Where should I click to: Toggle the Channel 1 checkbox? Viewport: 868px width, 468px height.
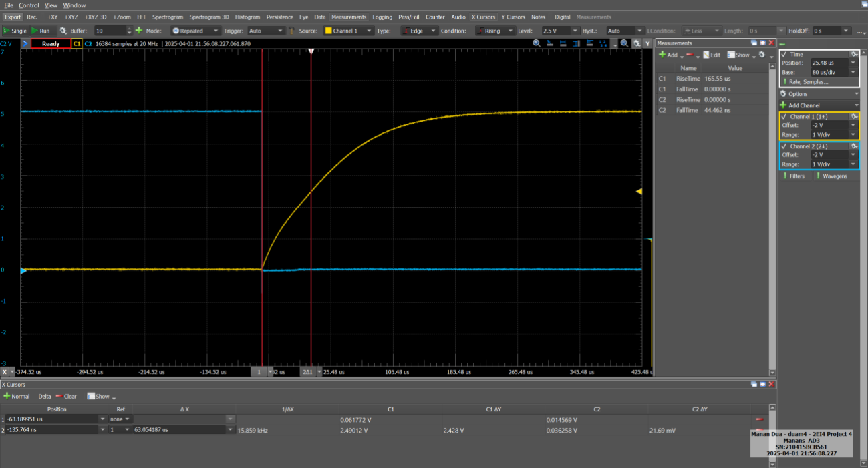pos(784,116)
